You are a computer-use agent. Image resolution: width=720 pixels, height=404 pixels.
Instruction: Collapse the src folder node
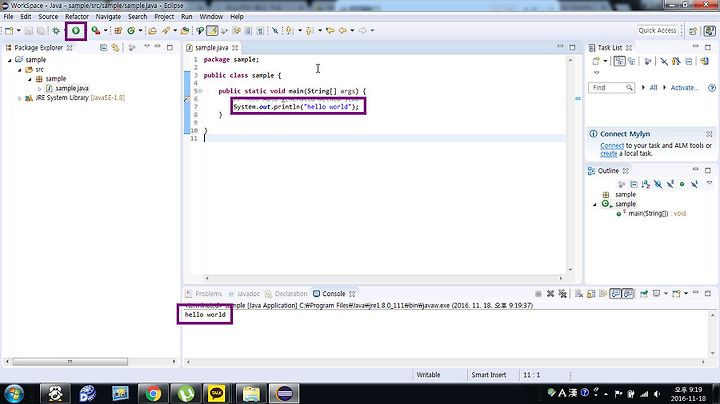click(x=20, y=70)
